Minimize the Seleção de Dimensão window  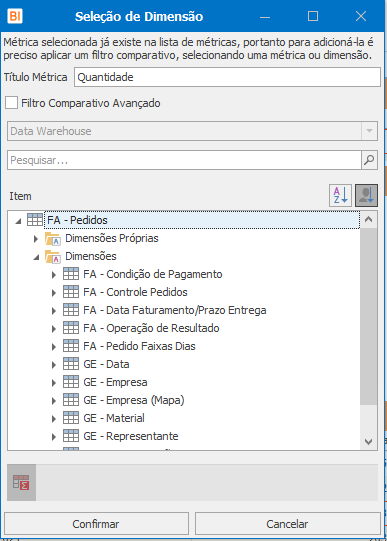pos(265,16)
